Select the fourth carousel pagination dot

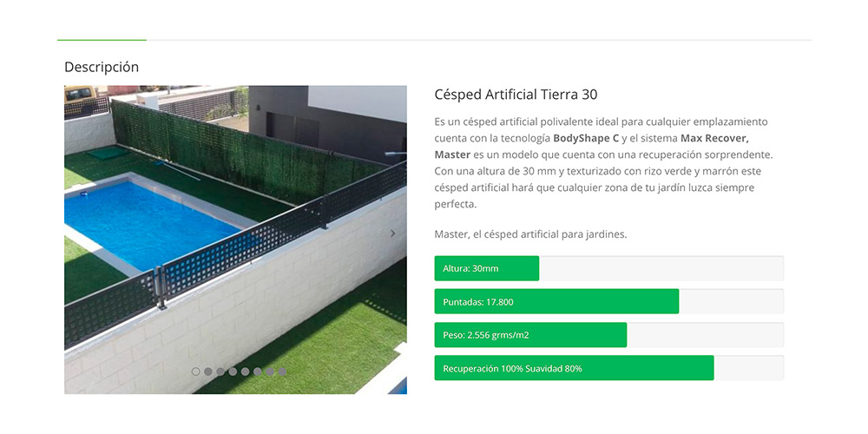[x=233, y=372]
